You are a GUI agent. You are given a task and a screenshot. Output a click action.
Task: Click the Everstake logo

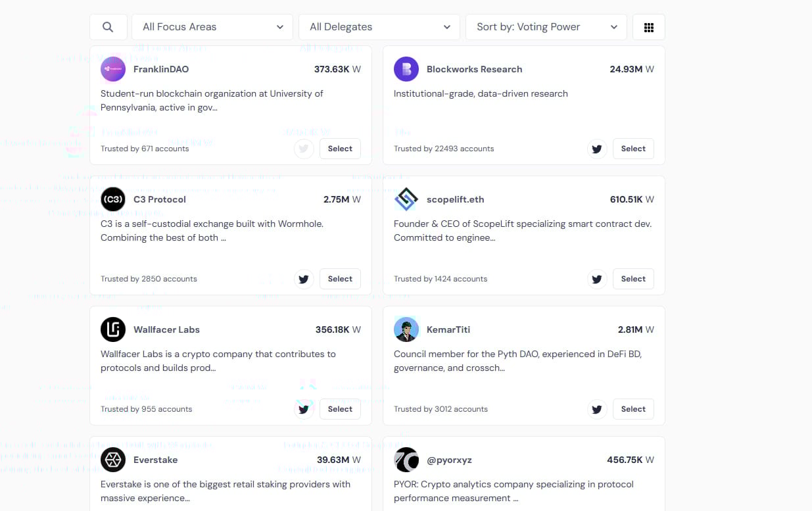[x=113, y=460]
